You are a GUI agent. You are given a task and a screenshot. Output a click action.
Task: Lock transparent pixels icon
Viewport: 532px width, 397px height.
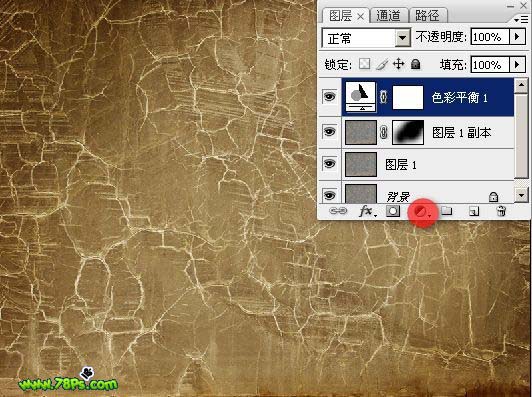click(364, 63)
